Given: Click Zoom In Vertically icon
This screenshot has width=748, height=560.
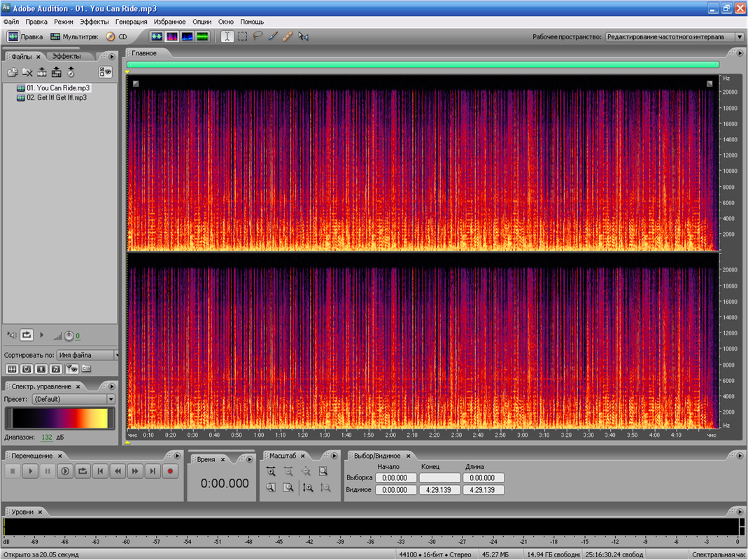Looking at the screenshot, I should pos(308,487).
